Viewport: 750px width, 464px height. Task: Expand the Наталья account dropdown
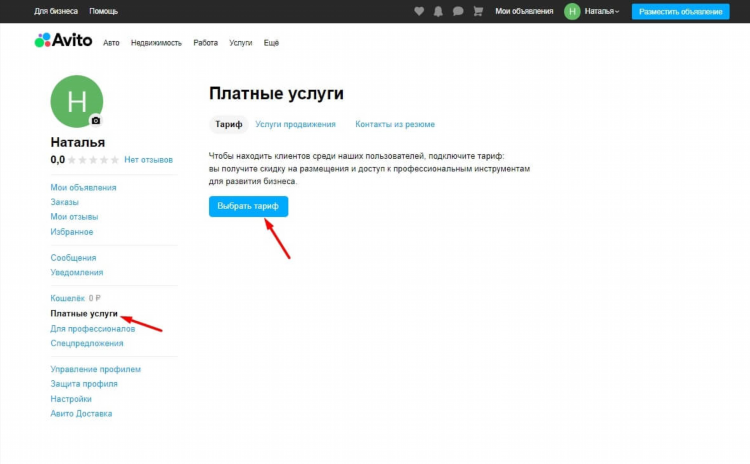pos(602,11)
